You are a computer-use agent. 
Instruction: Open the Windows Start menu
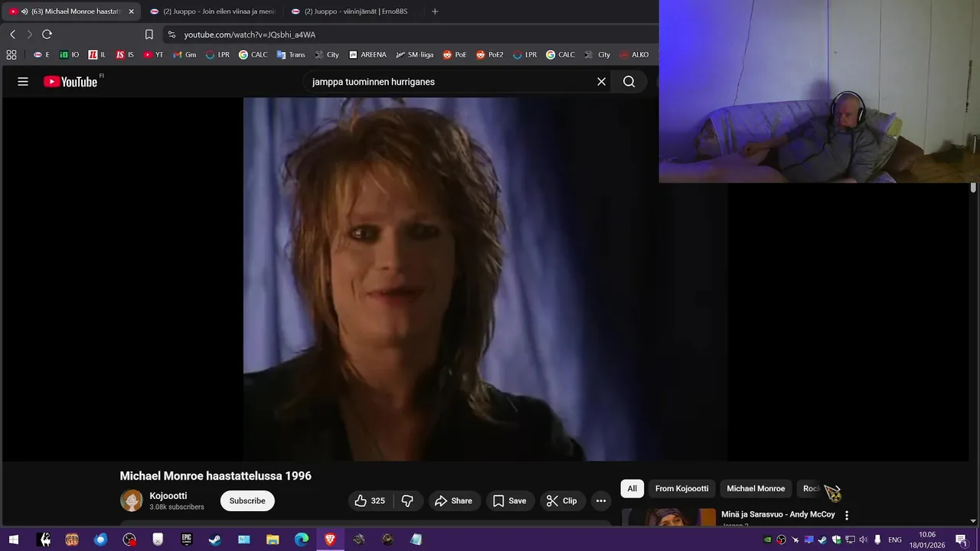(13, 540)
